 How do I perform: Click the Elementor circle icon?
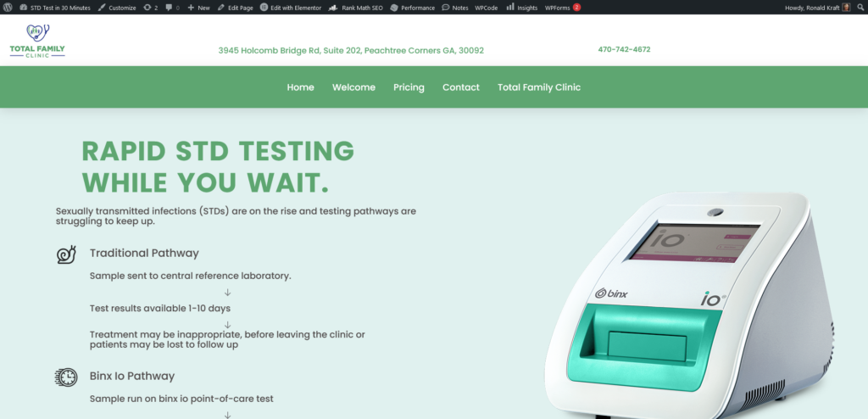pos(264,8)
